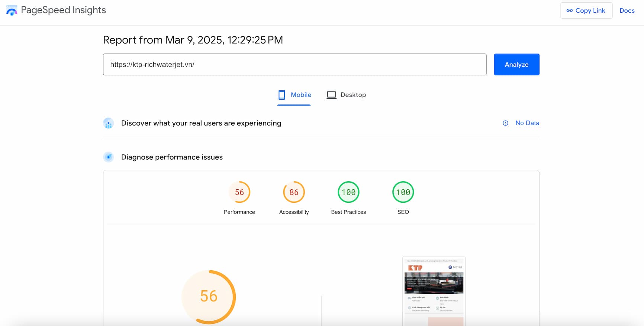Jump to the Best Practices score gauge

tap(348, 192)
